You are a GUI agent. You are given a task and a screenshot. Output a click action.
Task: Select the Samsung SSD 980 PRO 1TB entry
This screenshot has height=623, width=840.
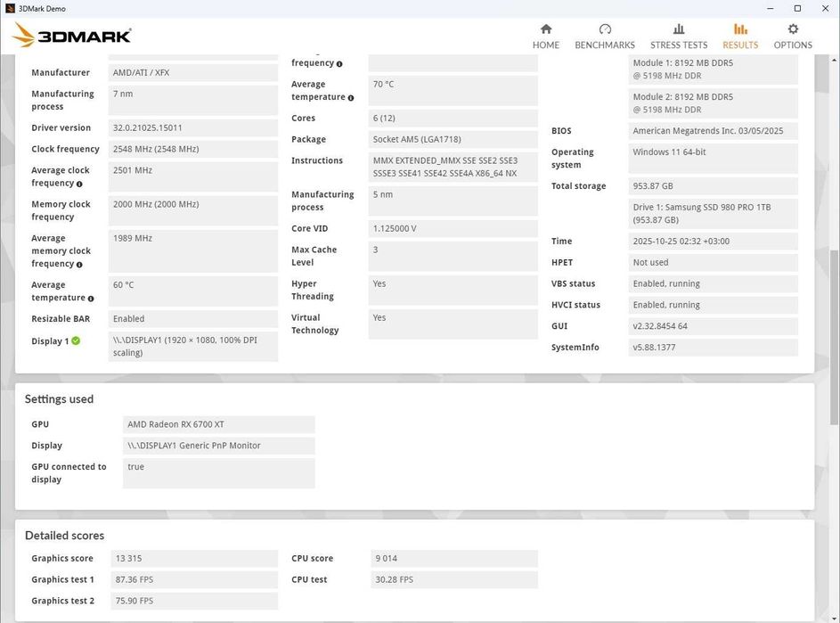[x=713, y=213]
